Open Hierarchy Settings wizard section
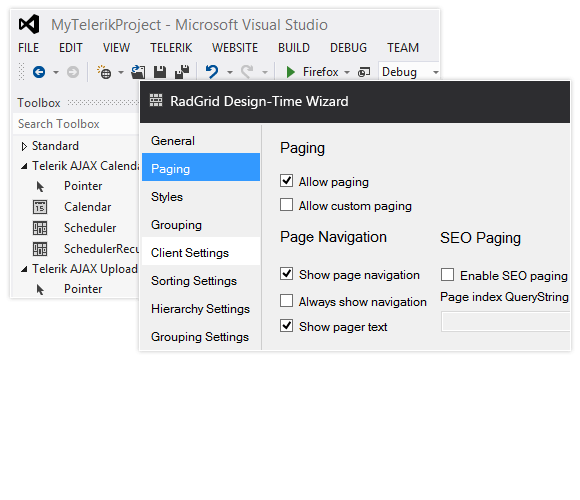The height and width of the screenshot is (500, 580). pos(201,309)
